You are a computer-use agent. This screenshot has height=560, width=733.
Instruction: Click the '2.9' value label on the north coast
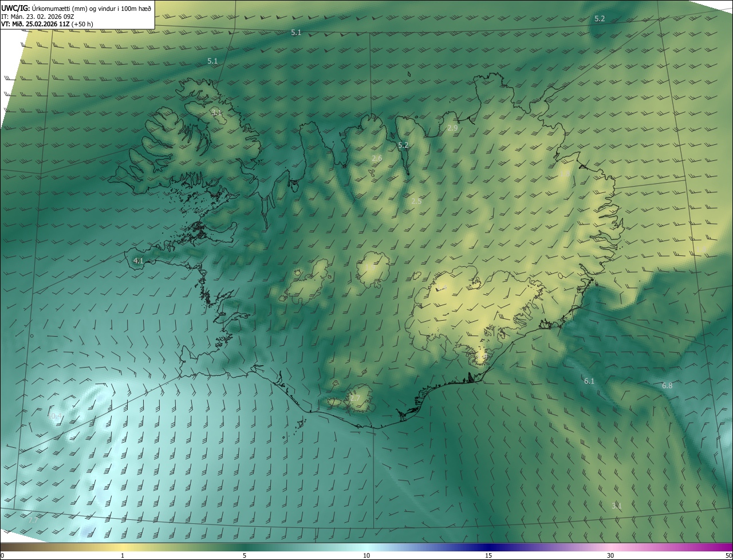click(x=452, y=128)
